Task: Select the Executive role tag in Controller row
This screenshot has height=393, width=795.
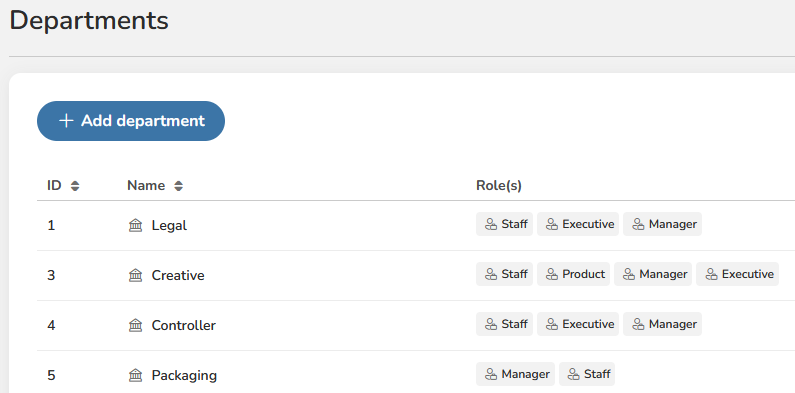Action: [578, 324]
